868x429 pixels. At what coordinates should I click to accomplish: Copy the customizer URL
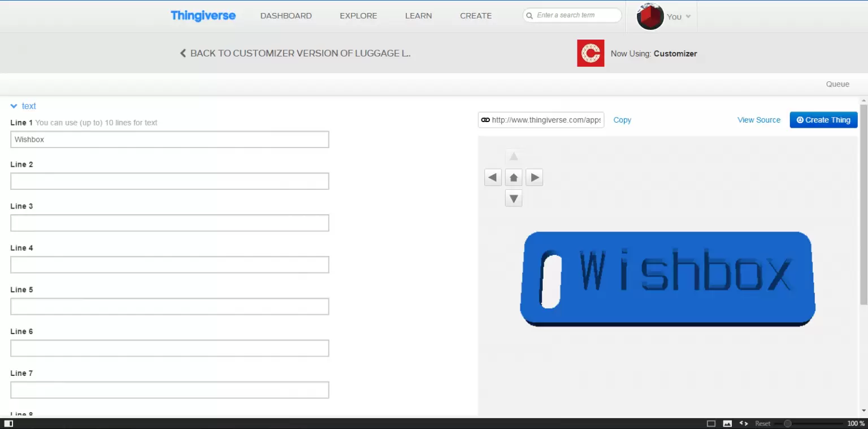622,120
